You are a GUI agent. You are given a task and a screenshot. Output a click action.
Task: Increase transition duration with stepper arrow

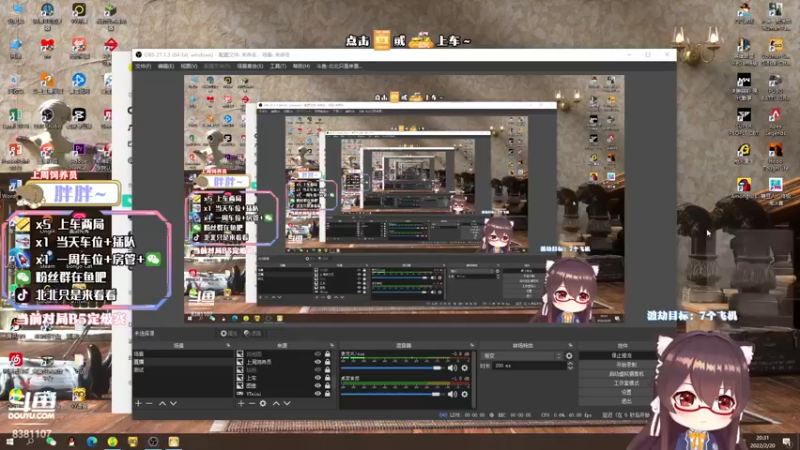(x=570, y=364)
